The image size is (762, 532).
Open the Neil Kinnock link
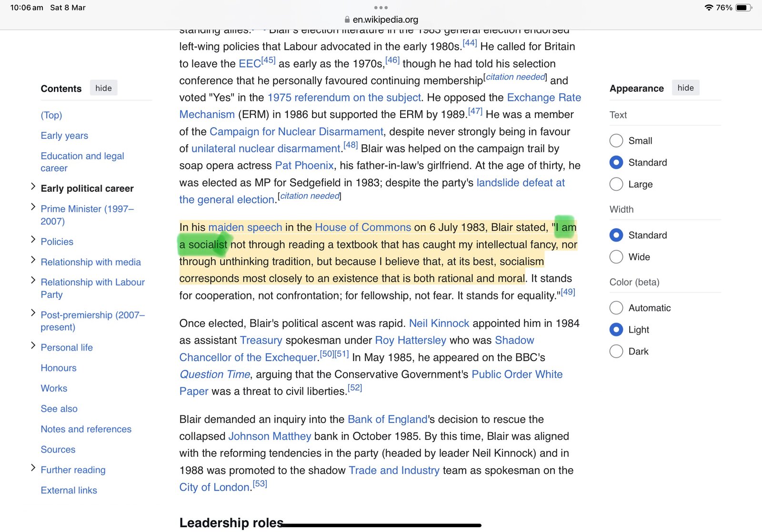(x=439, y=324)
